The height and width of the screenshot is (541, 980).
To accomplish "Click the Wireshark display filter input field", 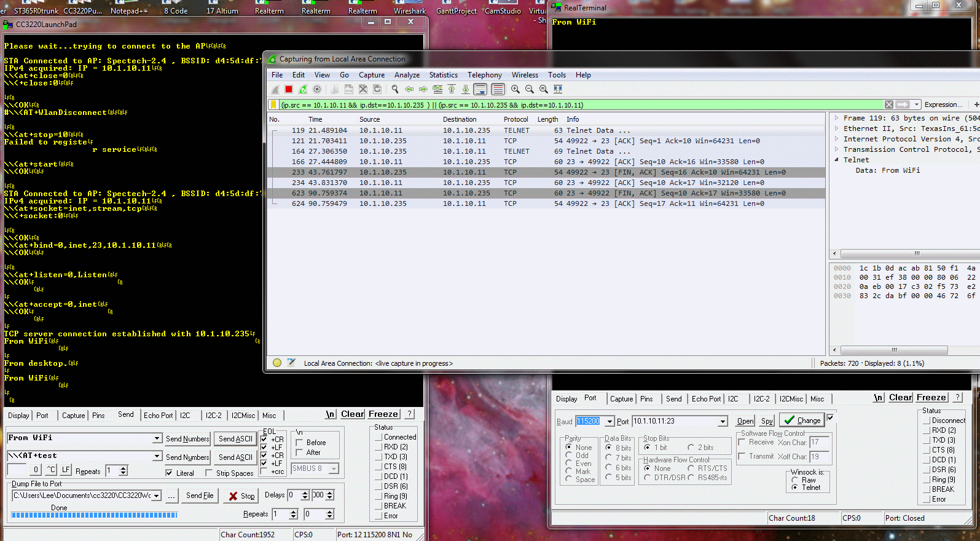I will [x=581, y=105].
